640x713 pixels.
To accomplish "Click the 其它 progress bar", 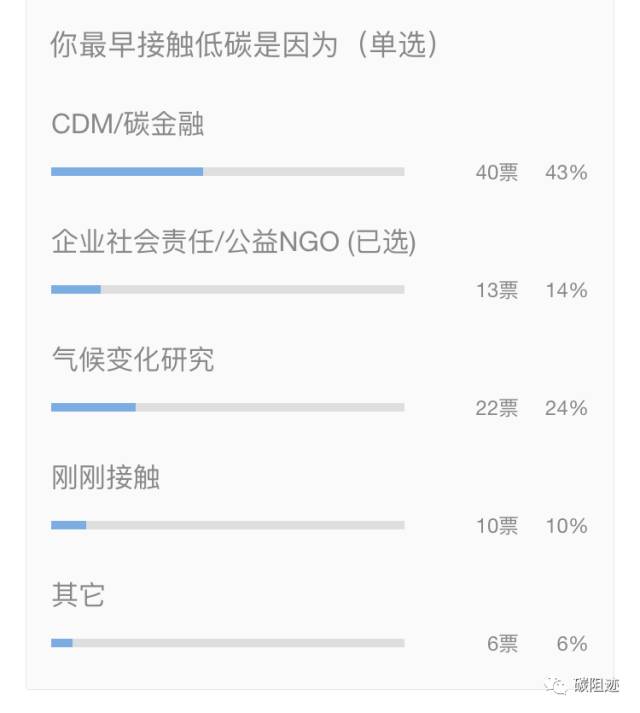I will tap(227, 643).
